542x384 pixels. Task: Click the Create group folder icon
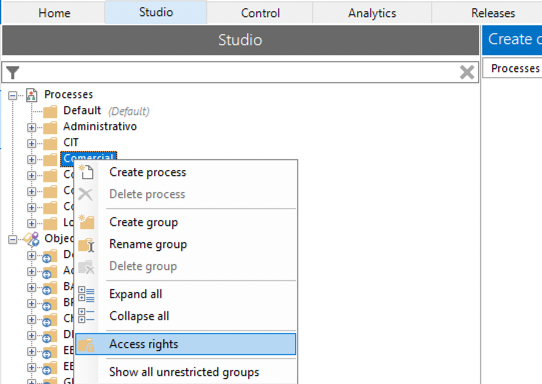[86, 222]
